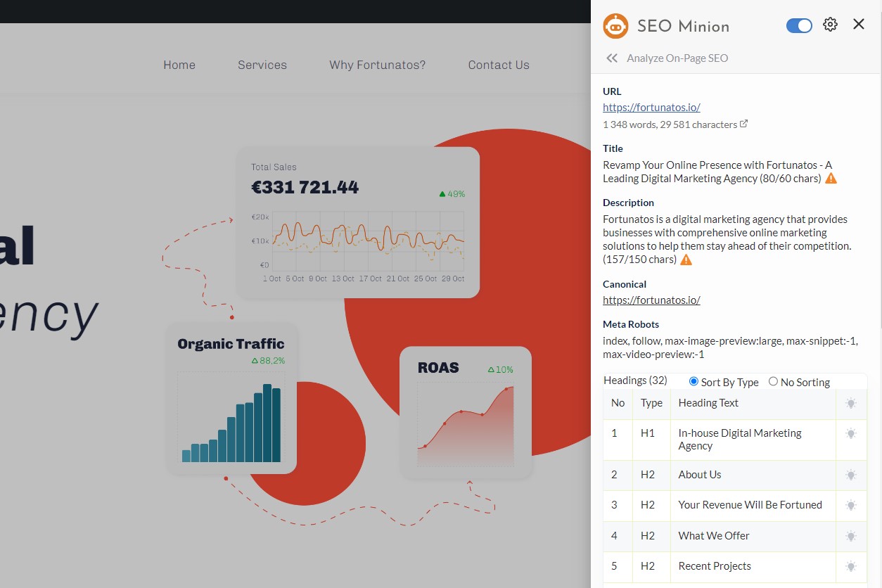Image resolution: width=882 pixels, height=588 pixels.
Task: Click the Meta Robots value text
Action: (730, 347)
